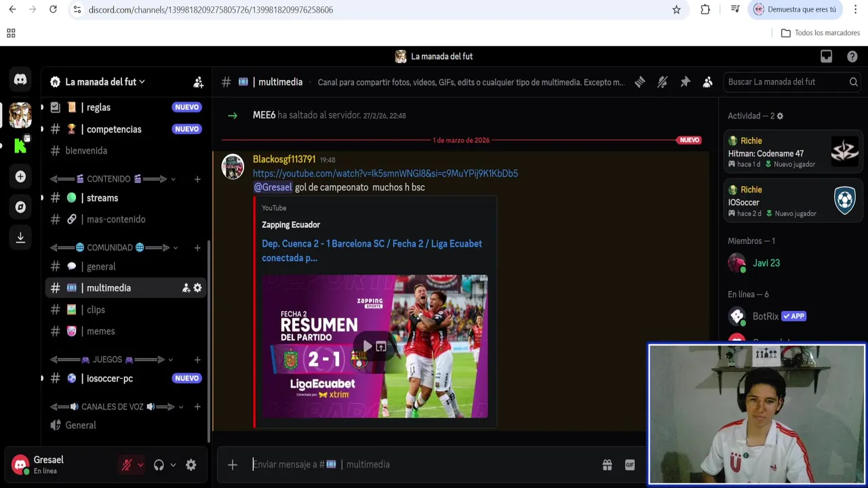The width and height of the screenshot is (868, 488).
Task: Click the add a server plus icon
Action: coord(20,176)
